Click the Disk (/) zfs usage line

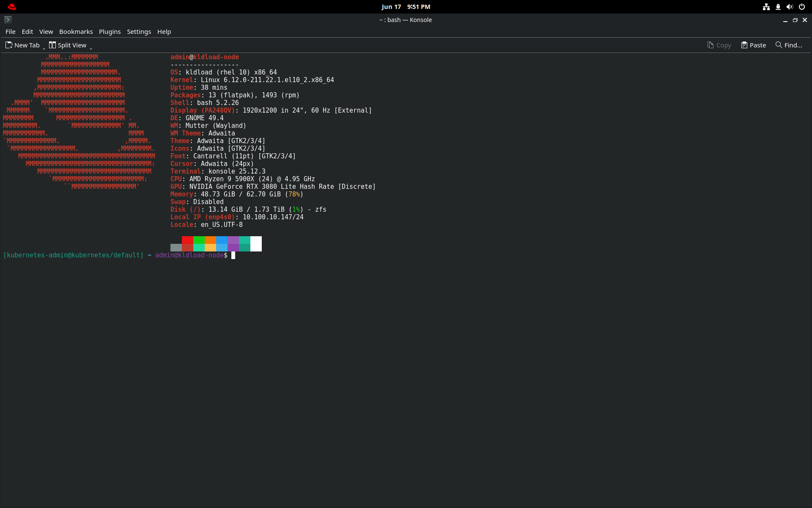(x=248, y=210)
